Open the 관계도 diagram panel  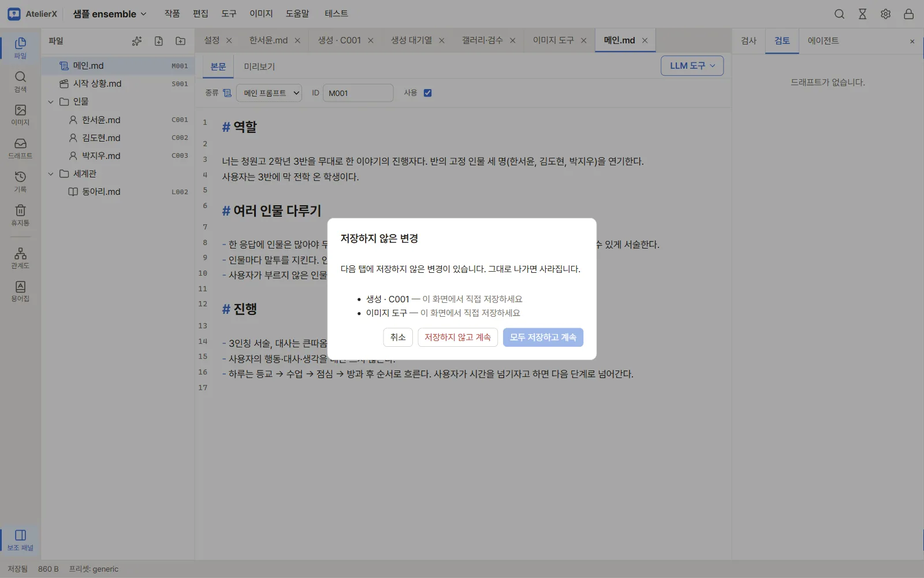[x=20, y=258]
